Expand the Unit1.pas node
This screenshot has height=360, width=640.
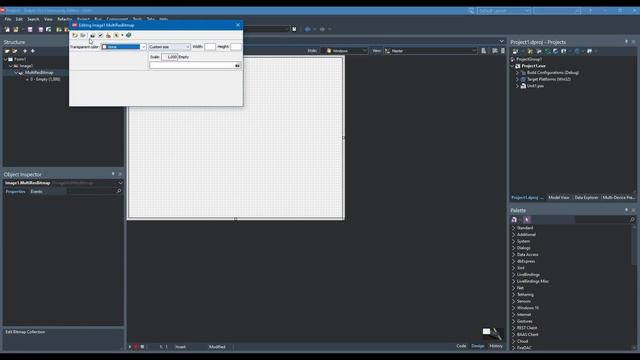click(517, 86)
